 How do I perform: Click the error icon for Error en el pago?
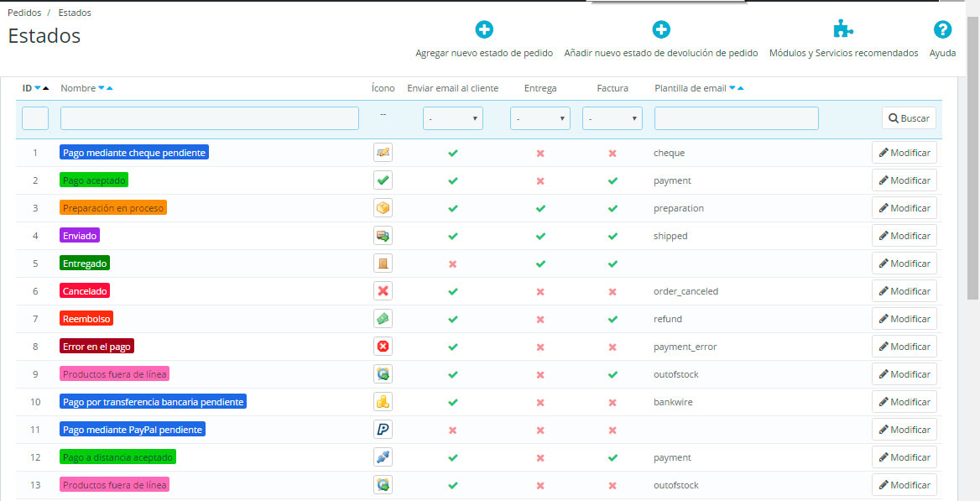pos(383,347)
